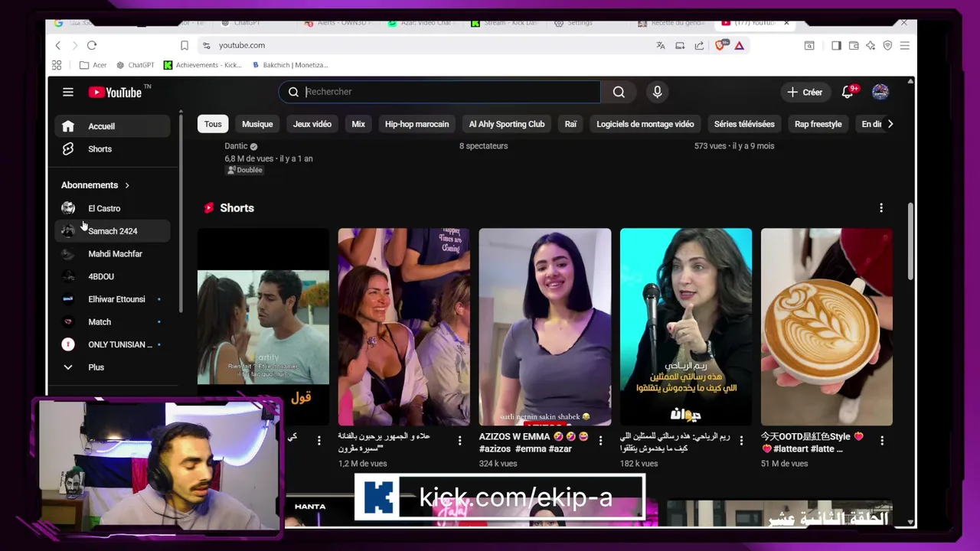Image resolution: width=980 pixels, height=551 pixels.
Task: Open the Shorts section options menu
Action: tap(881, 208)
